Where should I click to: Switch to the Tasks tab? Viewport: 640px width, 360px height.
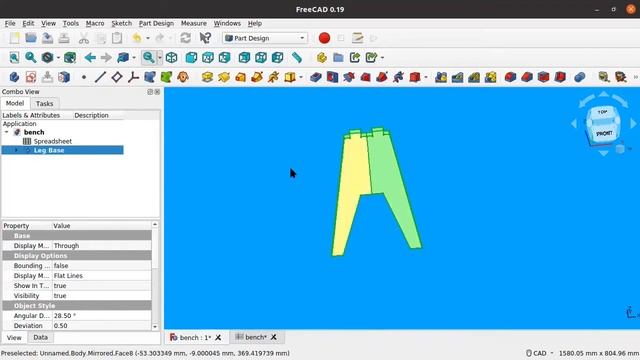(x=44, y=104)
